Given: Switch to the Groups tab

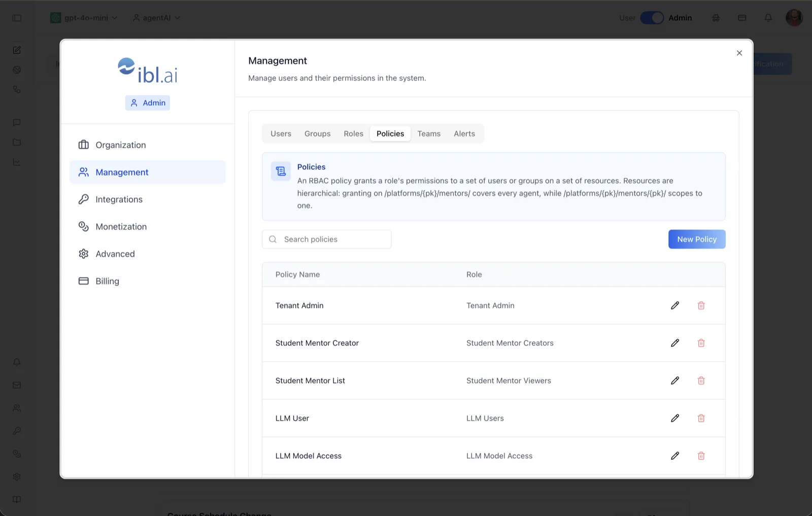Looking at the screenshot, I should tap(317, 133).
